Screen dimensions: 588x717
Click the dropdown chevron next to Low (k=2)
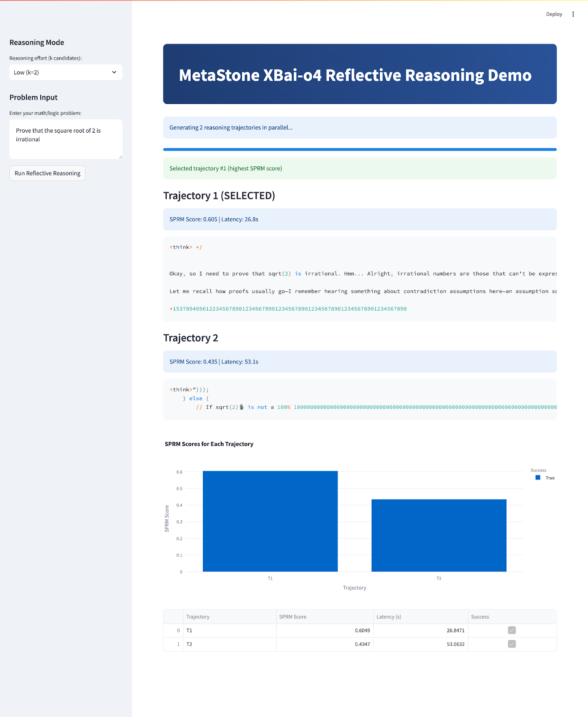tap(114, 72)
